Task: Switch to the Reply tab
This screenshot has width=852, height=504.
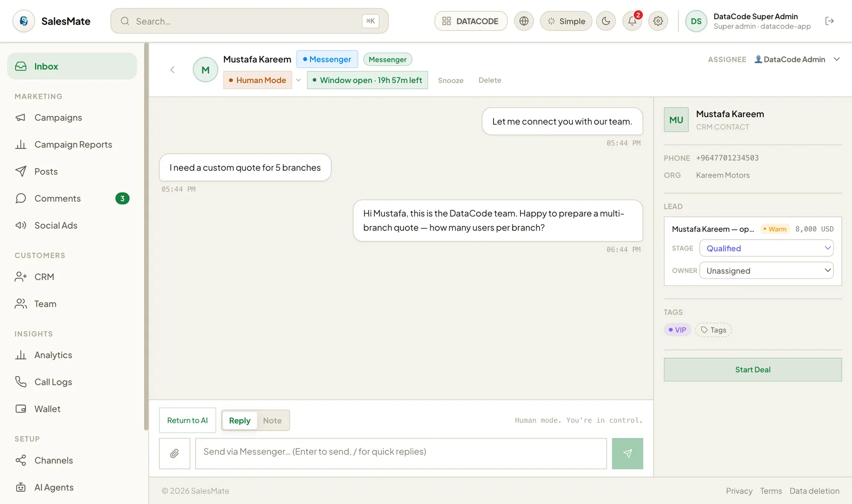Action: coord(240,420)
